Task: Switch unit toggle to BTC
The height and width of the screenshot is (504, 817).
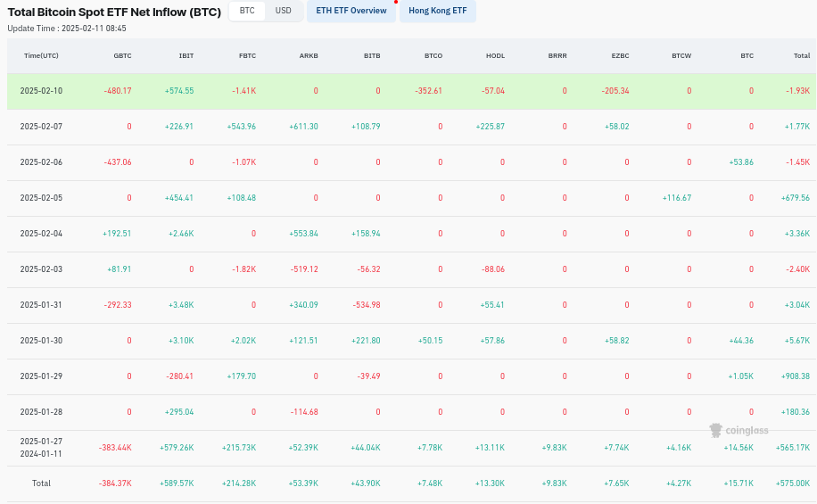Action: 247,11
